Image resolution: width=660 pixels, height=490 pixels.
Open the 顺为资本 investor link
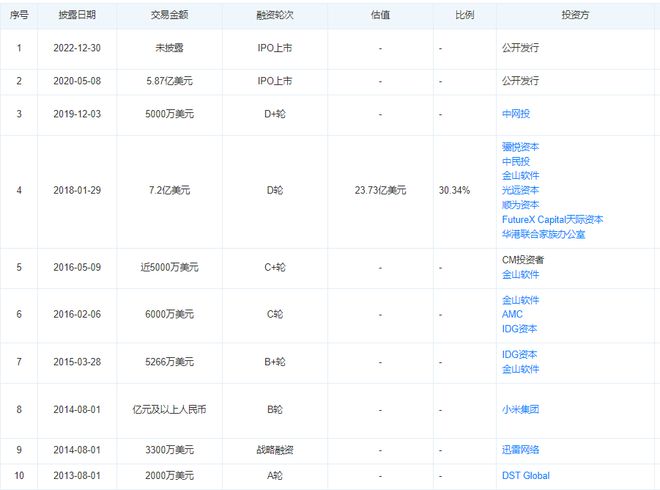pyautogui.click(x=520, y=205)
